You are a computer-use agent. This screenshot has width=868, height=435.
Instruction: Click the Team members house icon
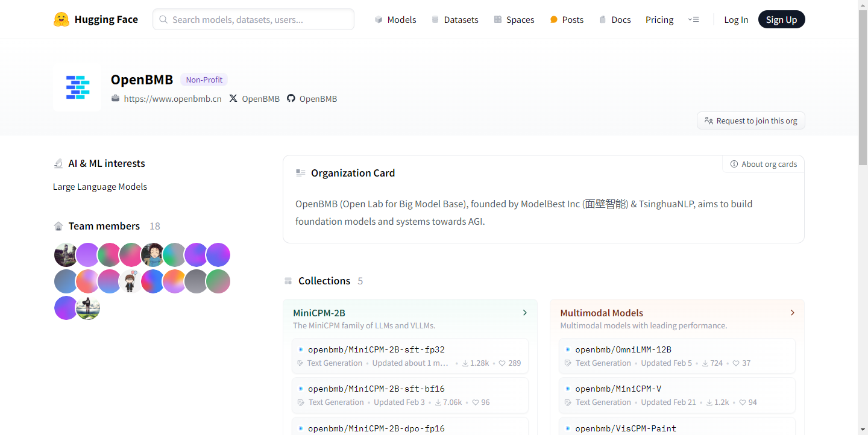[58, 226]
